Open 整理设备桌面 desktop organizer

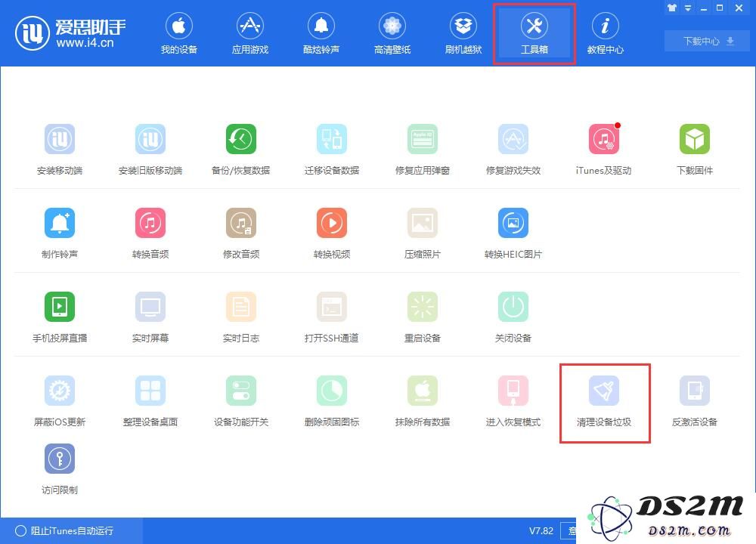[x=150, y=400]
